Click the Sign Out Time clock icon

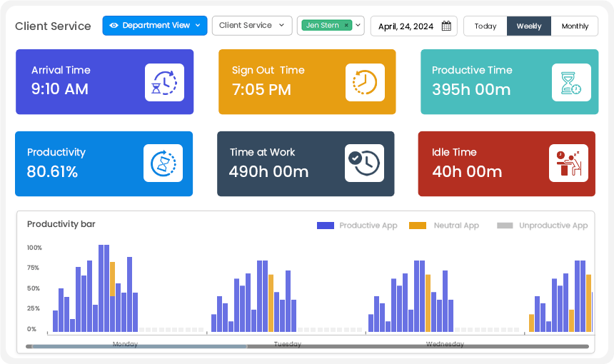pos(365,82)
